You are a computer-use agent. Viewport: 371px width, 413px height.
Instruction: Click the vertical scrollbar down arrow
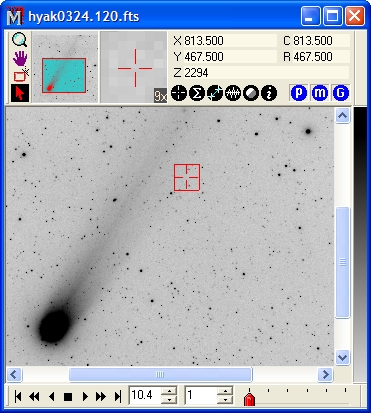342,358
